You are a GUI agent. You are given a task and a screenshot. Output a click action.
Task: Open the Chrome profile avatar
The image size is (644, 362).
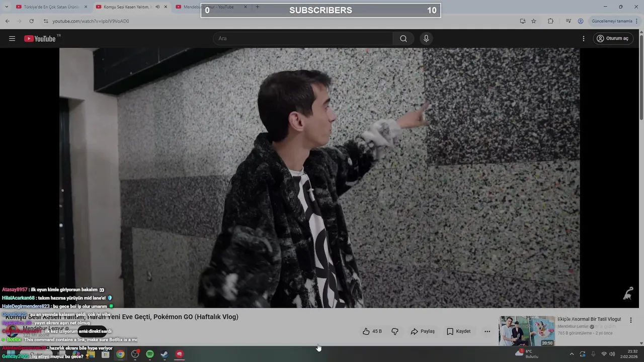coord(581,21)
